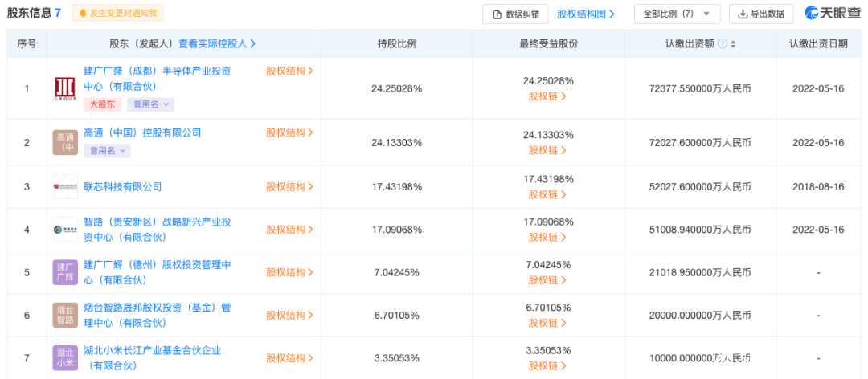
Task: Click 联芯科技 company logo
Action: tap(65, 187)
